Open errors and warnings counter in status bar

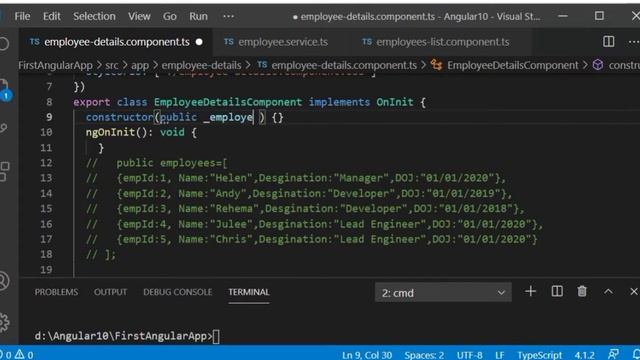tap(17, 355)
